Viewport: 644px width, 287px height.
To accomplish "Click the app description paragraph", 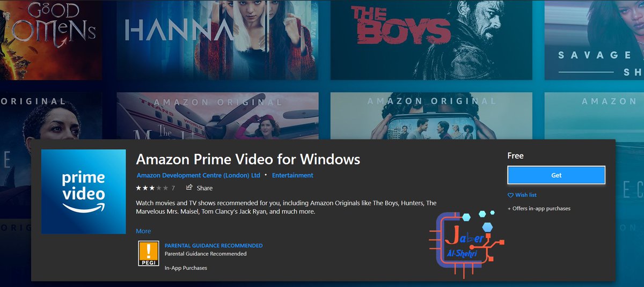I will tap(287, 208).
